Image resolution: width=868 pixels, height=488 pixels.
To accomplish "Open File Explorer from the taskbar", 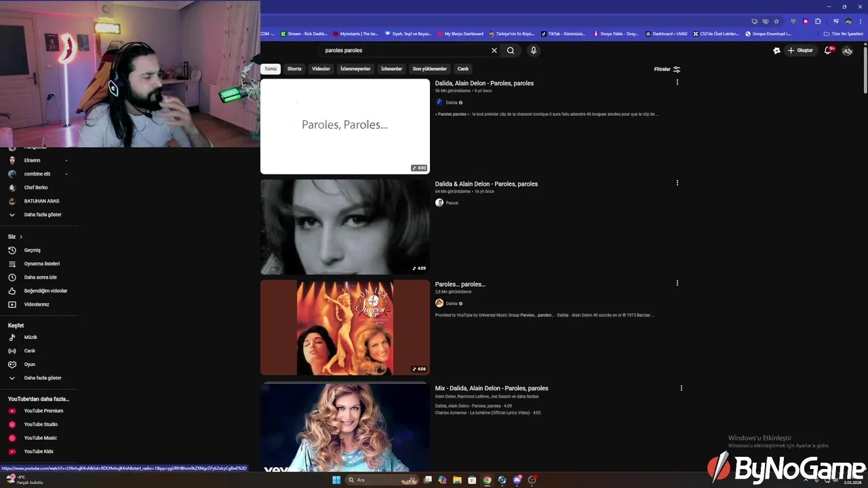I will (457, 480).
